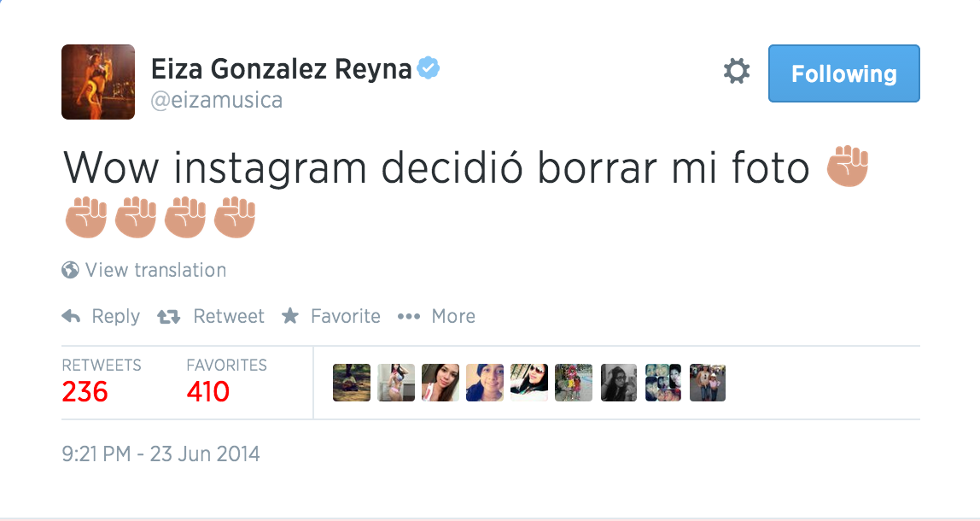The width and height of the screenshot is (980, 521).
Task: Open the black-and-white avatar thumbnail
Action: coord(618,383)
